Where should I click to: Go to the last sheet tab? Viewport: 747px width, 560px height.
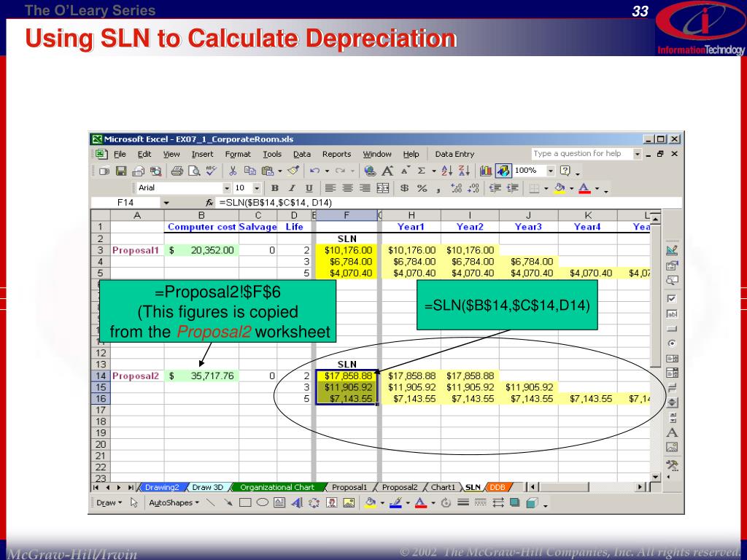[130, 487]
